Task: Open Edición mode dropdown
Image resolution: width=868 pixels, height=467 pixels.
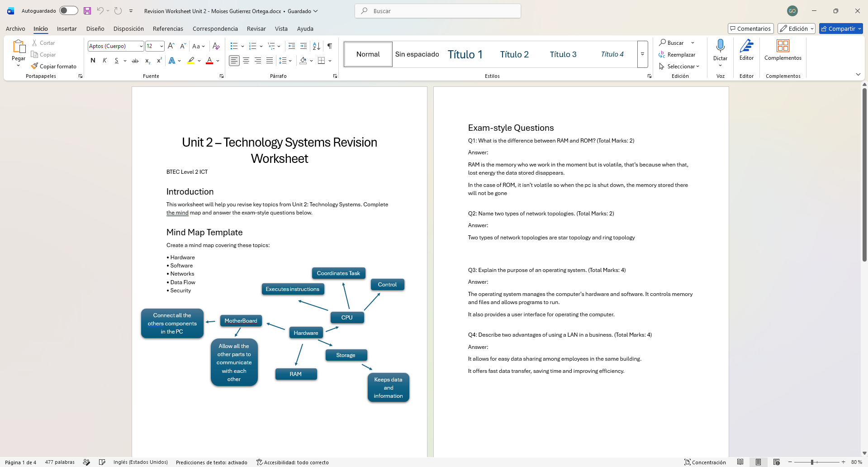Action: point(797,29)
